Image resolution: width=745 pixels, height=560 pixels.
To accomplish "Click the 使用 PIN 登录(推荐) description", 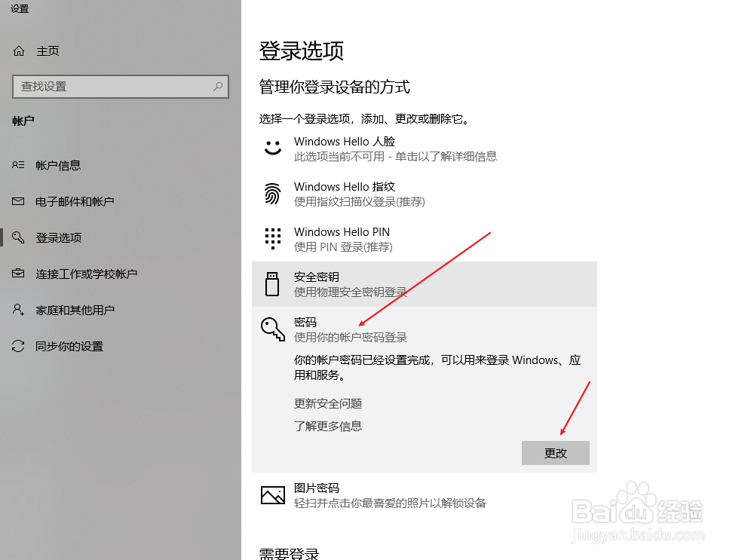I will point(343,247).
